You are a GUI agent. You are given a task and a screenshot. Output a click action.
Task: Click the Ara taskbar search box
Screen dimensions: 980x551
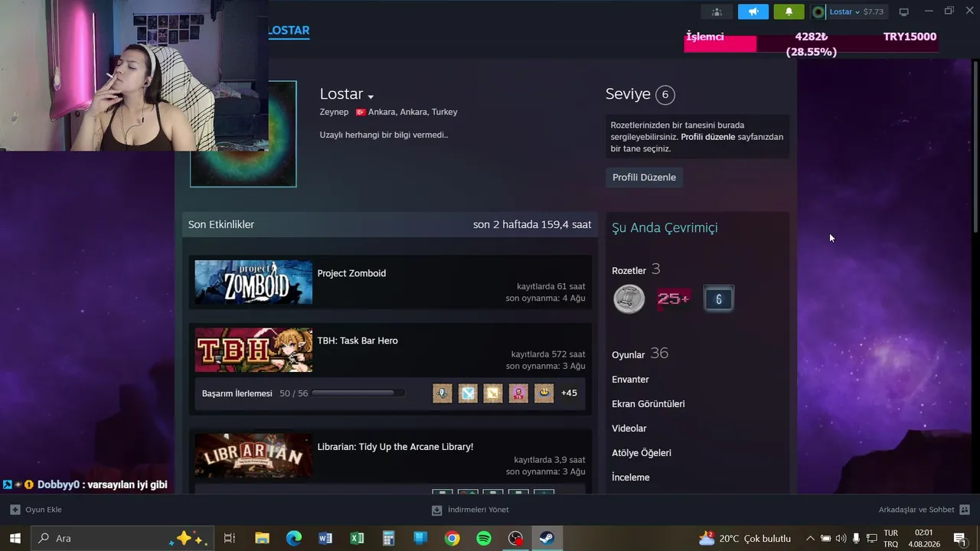pos(122,538)
